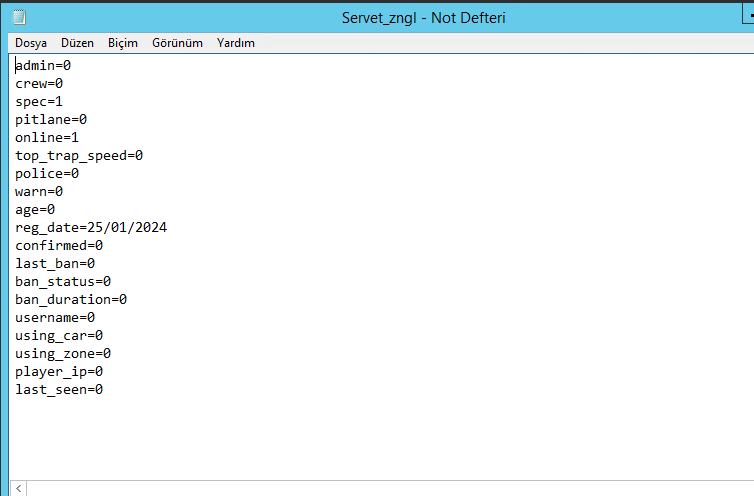The width and height of the screenshot is (754, 496).
Task: Click the line last_ban=0
Action: coord(55,264)
